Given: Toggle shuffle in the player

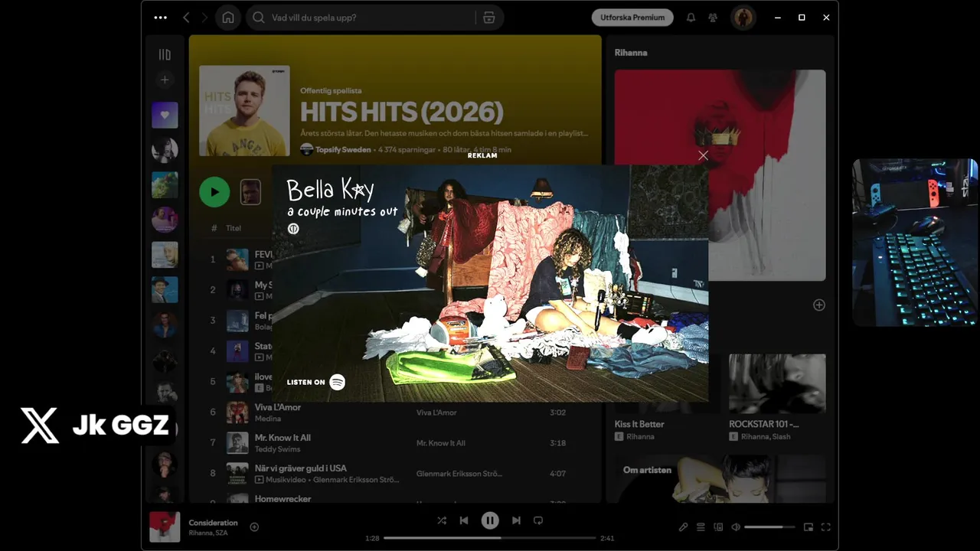Looking at the screenshot, I should [x=442, y=520].
